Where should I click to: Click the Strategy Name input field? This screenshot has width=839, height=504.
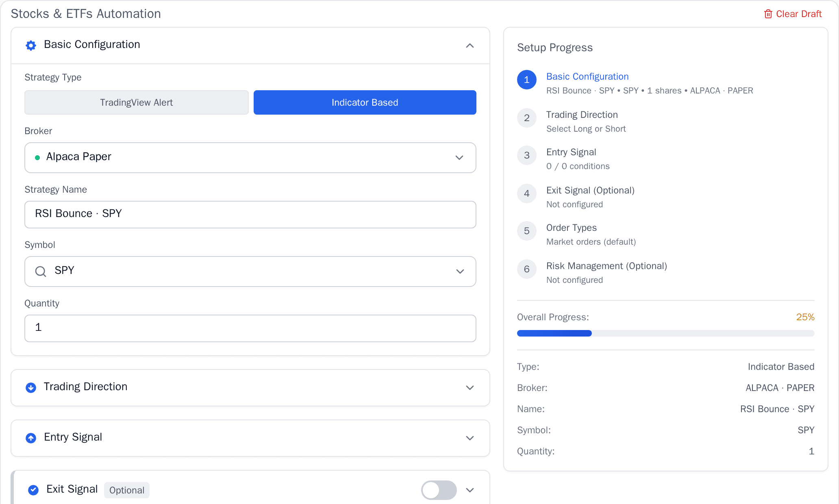click(250, 215)
